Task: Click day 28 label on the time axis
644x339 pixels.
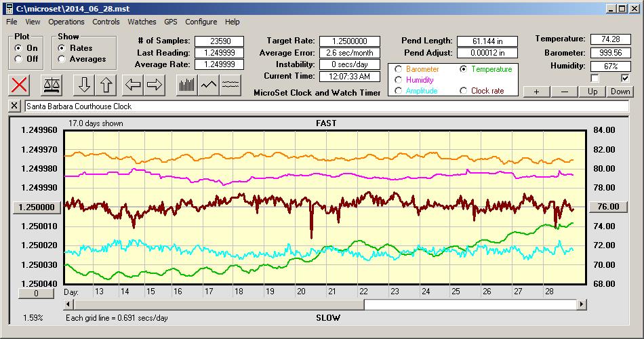Action: [549, 292]
